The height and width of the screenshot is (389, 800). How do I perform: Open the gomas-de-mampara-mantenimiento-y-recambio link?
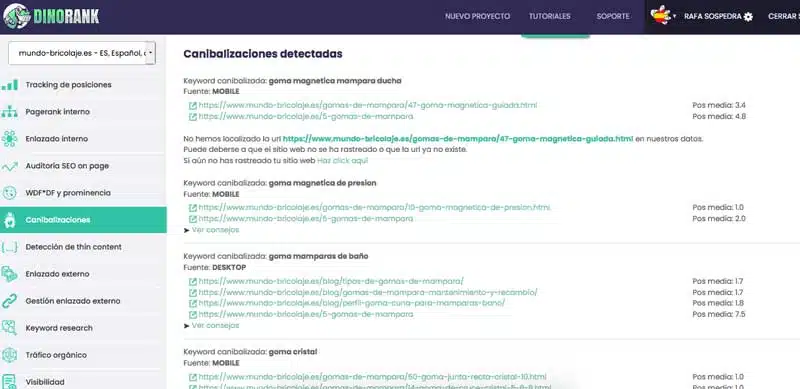[x=368, y=292]
